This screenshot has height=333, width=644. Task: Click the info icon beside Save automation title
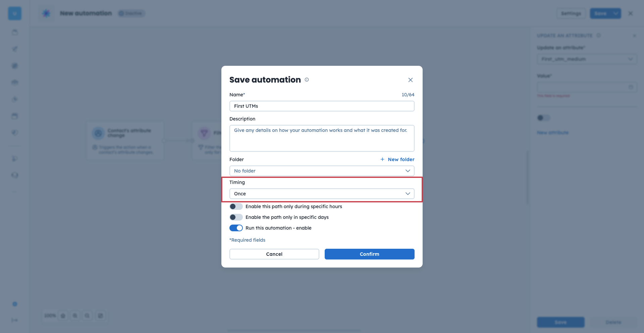click(307, 80)
